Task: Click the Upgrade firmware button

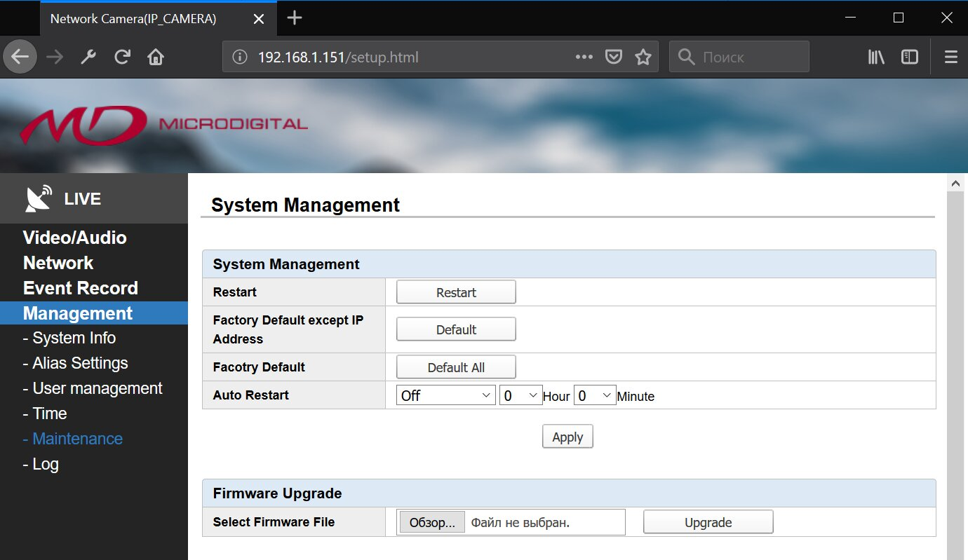Action: point(708,522)
